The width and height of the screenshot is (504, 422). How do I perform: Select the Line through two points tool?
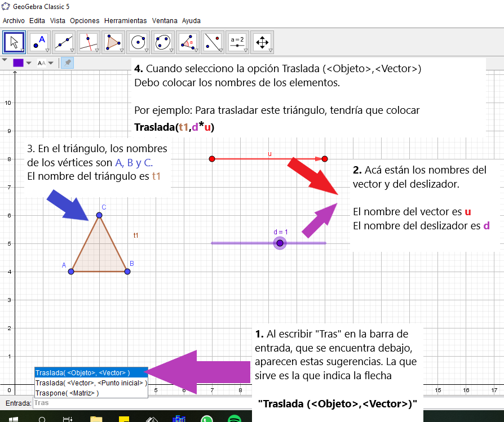coord(64,42)
